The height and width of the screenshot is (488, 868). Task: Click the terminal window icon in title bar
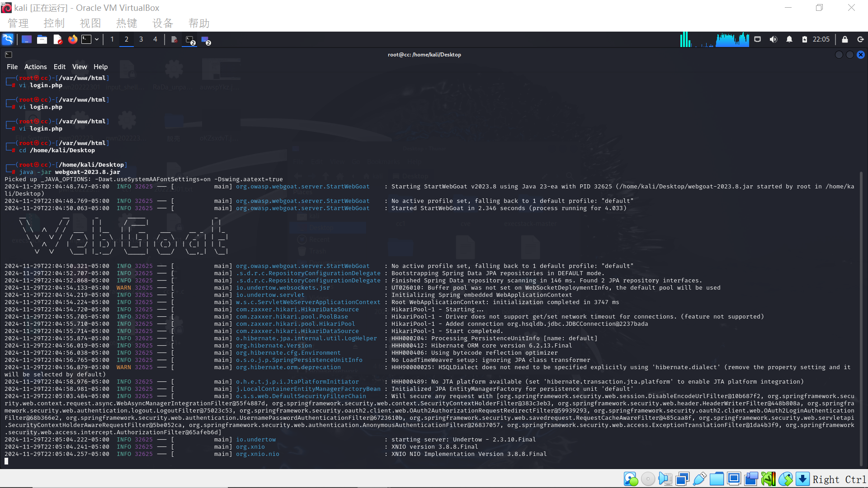[x=9, y=55]
